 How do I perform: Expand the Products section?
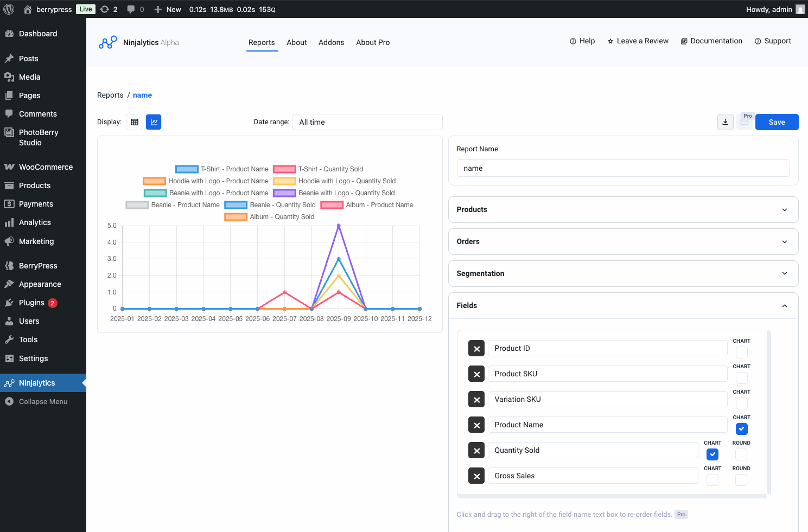coord(622,209)
